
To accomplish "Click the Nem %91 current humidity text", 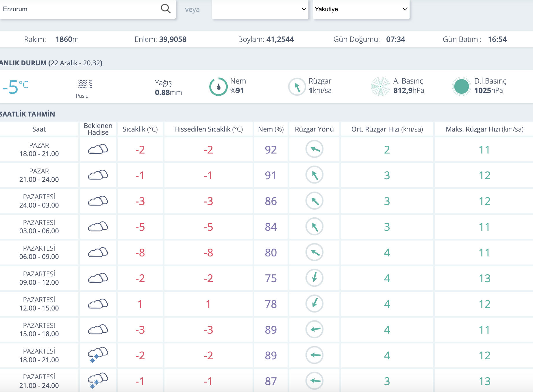I will [x=238, y=86].
